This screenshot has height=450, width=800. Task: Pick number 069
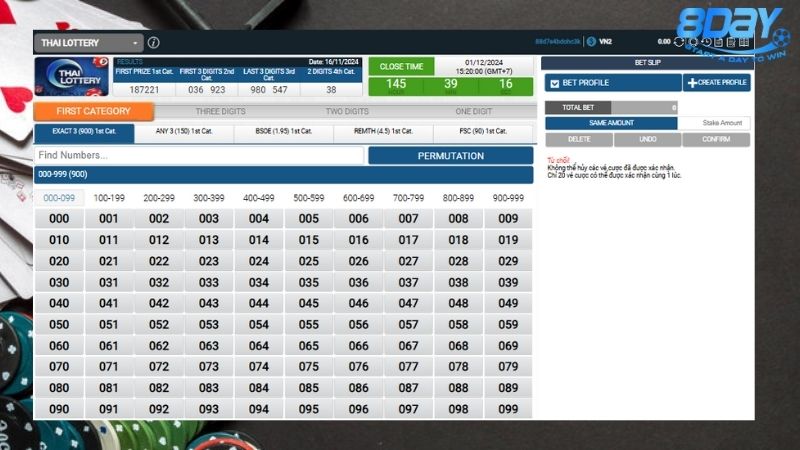click(508, 346)
